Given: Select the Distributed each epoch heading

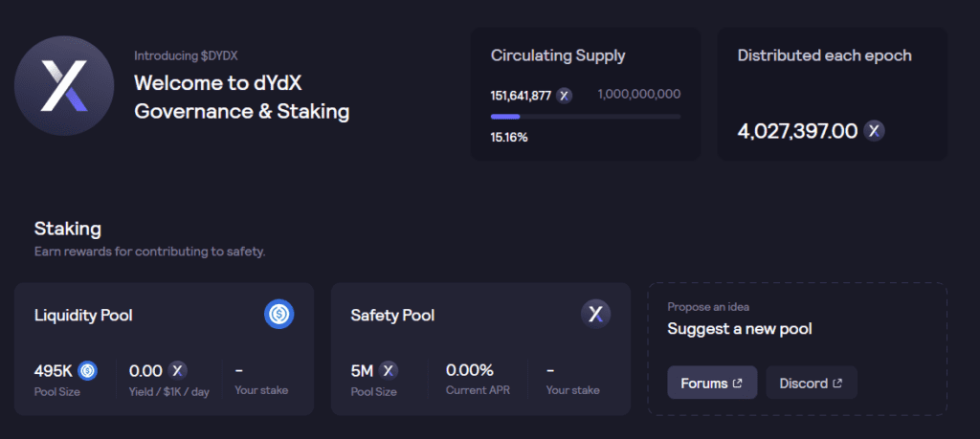Looking at the screenshot, I should (824, 55).
